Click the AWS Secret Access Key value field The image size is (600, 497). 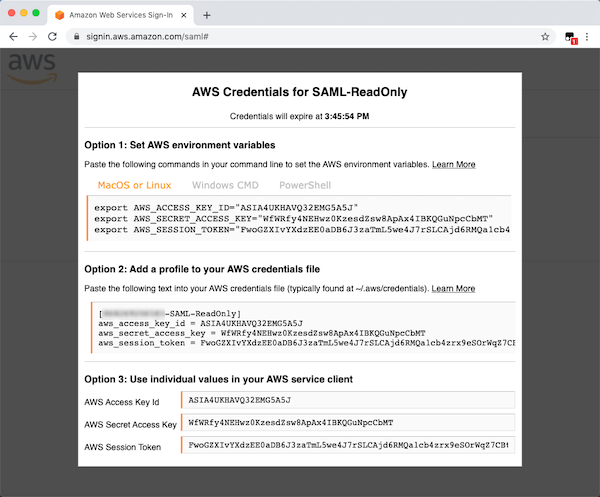coord(348,423)
